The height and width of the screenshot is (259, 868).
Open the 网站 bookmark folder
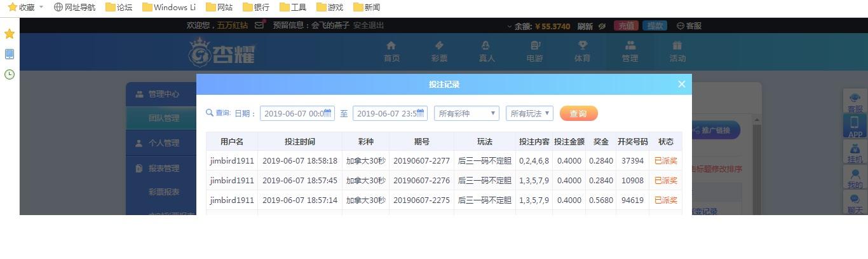click(219, 8)
